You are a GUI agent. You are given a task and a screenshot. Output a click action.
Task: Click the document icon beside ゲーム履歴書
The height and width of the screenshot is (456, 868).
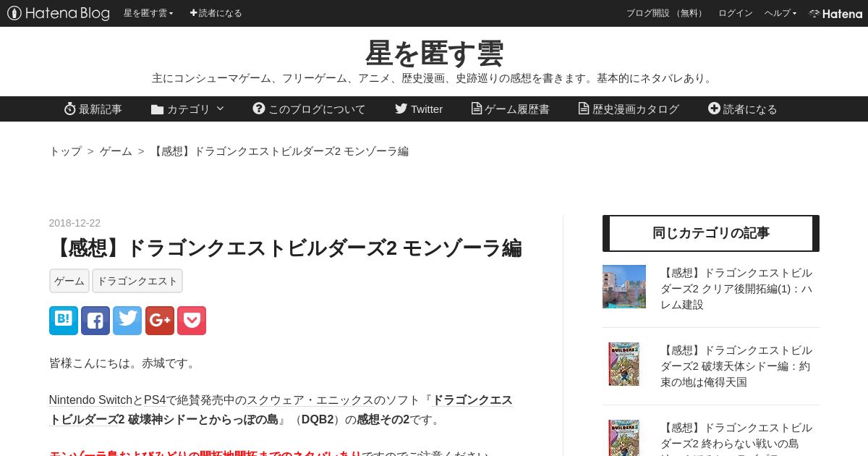[x=477, y=109]
